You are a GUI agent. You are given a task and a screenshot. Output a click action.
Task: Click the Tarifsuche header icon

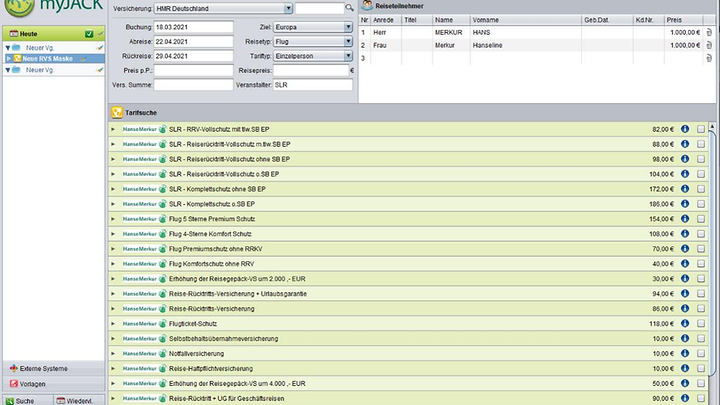pos(116,112)
